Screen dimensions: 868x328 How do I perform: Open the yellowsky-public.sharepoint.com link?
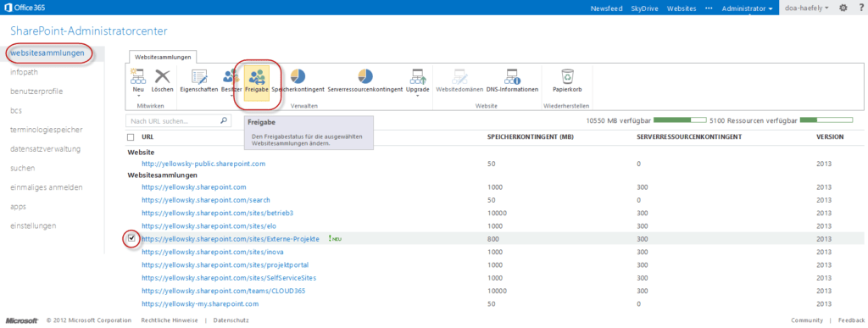(x=203, y=164)
